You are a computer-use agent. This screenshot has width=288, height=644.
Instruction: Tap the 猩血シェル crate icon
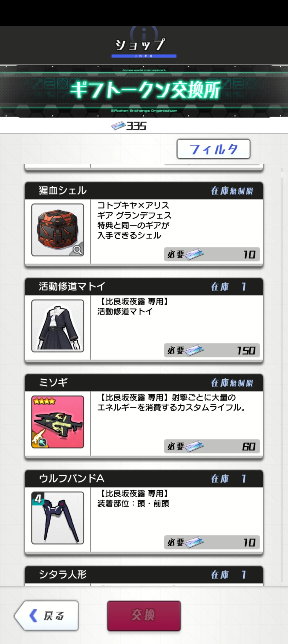point(58,230)
